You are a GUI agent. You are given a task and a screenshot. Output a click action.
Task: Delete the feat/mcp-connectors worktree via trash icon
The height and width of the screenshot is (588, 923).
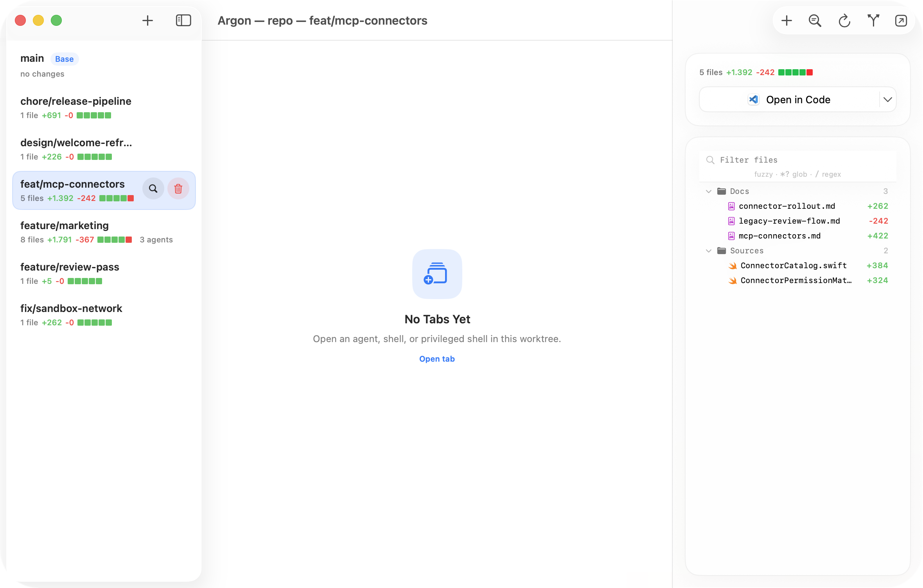178,188
